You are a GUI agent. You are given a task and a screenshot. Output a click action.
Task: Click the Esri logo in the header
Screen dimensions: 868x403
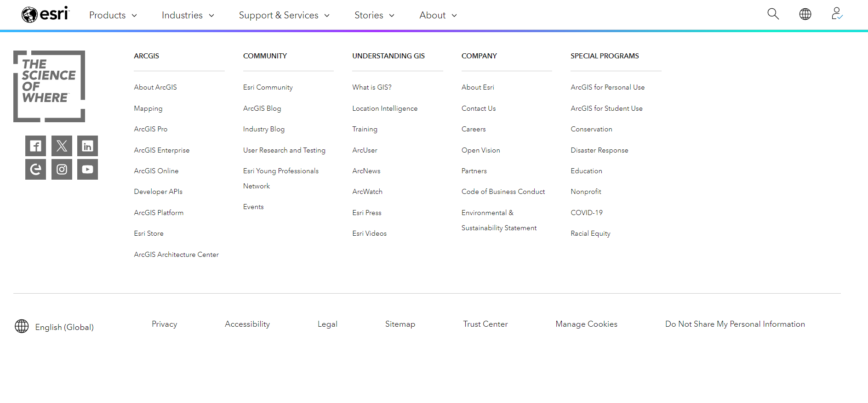[45, 15]
